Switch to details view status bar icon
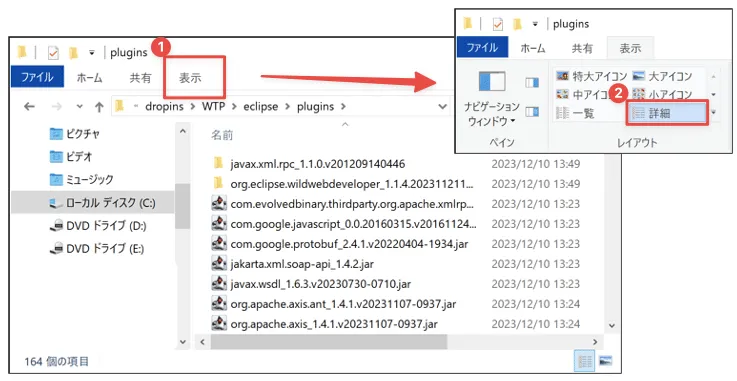The width and height of the screenshot is (737, 381). 585,361
